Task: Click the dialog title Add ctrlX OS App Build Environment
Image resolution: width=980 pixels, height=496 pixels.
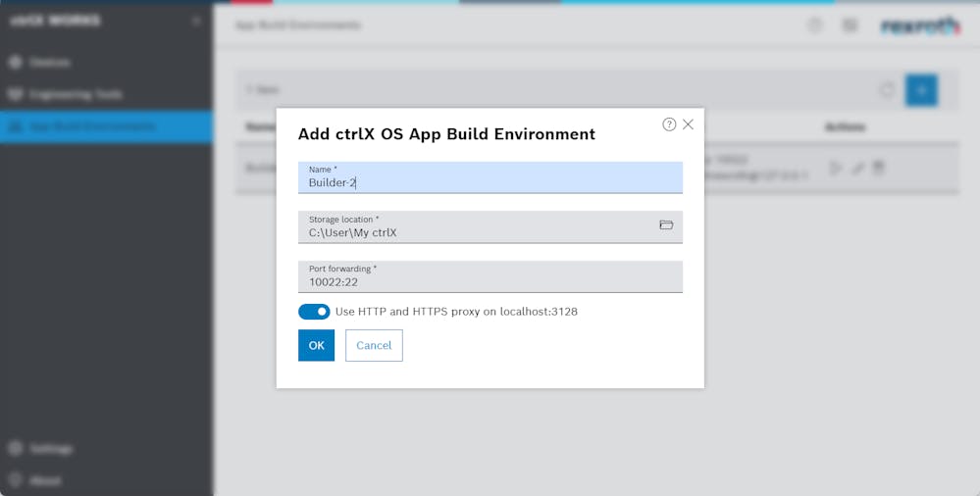Action: tap(446, 133)
